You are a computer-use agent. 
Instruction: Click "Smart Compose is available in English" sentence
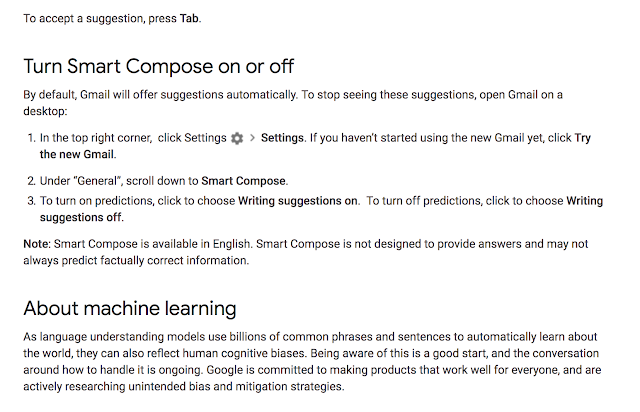160,243
